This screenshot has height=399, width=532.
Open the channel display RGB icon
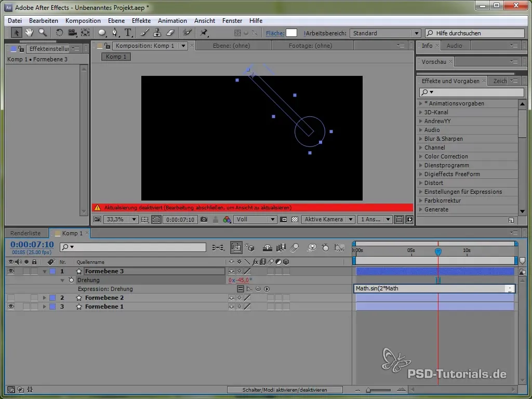click(227, 220)
